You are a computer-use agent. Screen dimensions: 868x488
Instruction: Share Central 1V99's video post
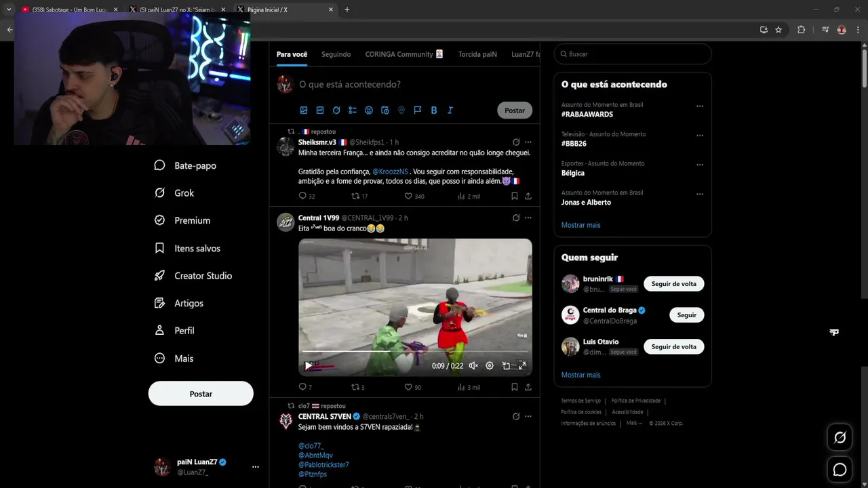pyautogui.click(x=528, y=387)
